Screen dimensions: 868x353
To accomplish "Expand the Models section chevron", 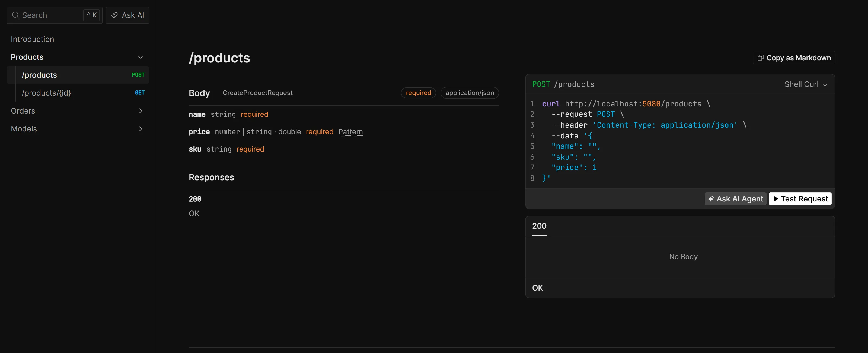I will (141, 129).
